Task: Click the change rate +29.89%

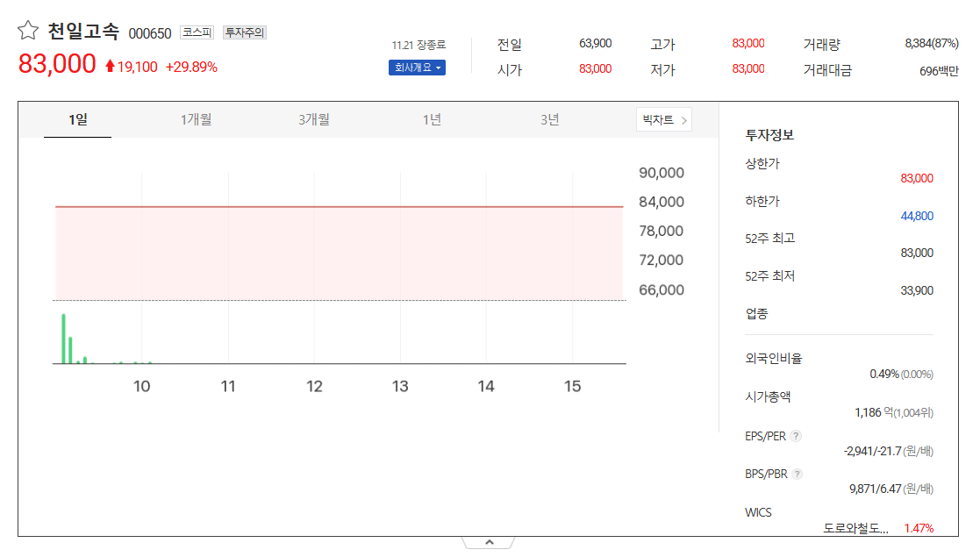Action: (x=191, y=67)
